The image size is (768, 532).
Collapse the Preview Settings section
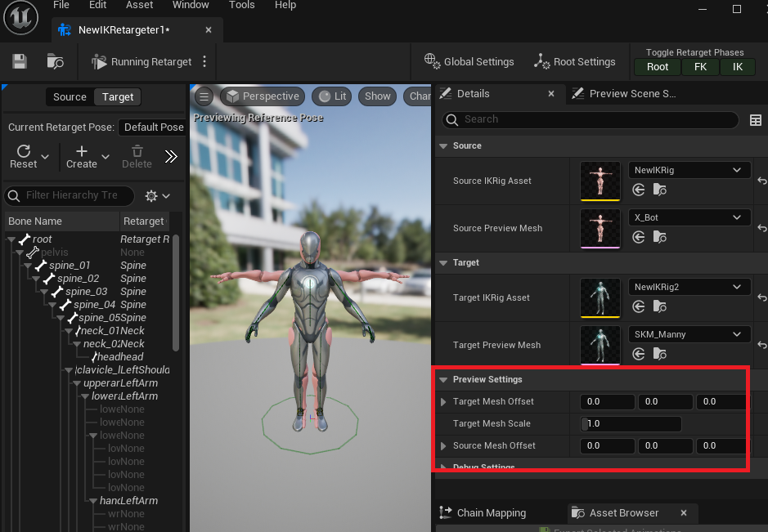click(x=443, y=380)
